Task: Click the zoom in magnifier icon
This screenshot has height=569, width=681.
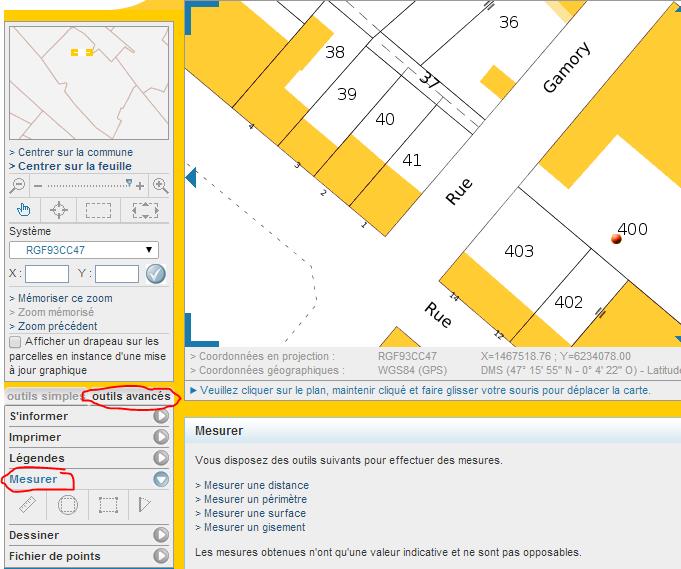Action: (160, 185)
